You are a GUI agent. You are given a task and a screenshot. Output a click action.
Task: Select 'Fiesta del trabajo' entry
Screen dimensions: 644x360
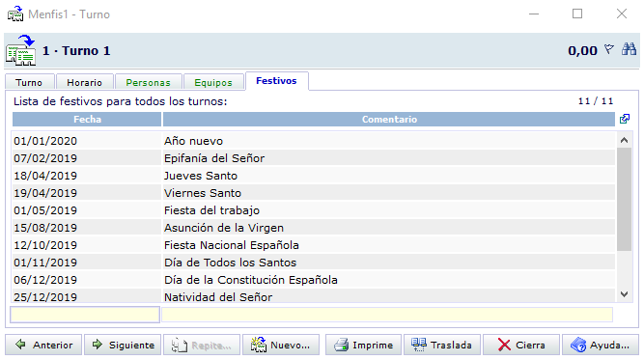coord(211,210)
